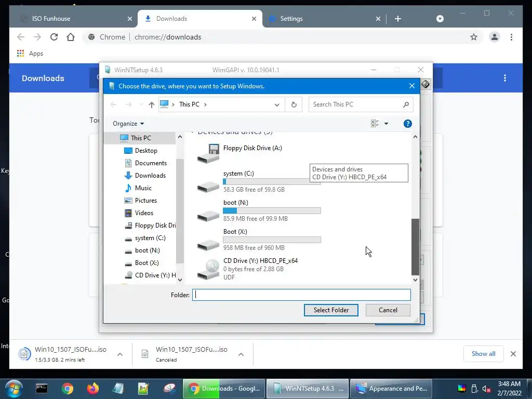The height and width of the screenshot is (399, 532).
Task: Expand options for the downloading Win10 ISO
Action: point(120,354)
